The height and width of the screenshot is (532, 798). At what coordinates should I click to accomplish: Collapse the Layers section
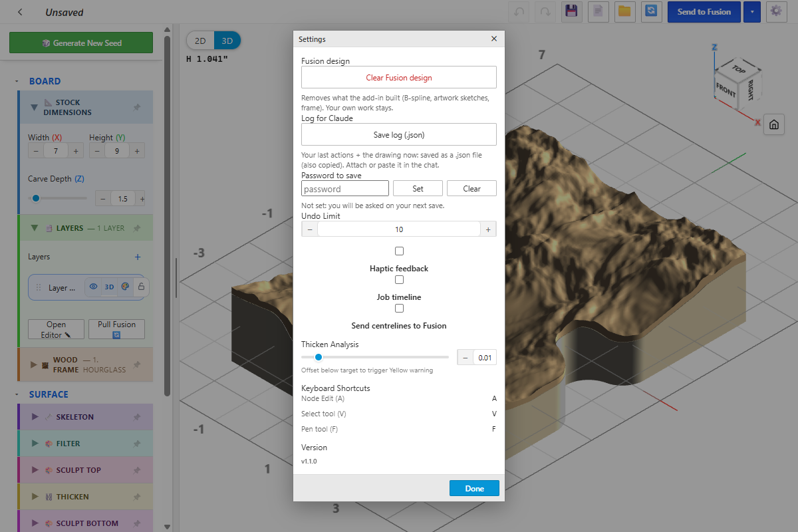(34, 228)
